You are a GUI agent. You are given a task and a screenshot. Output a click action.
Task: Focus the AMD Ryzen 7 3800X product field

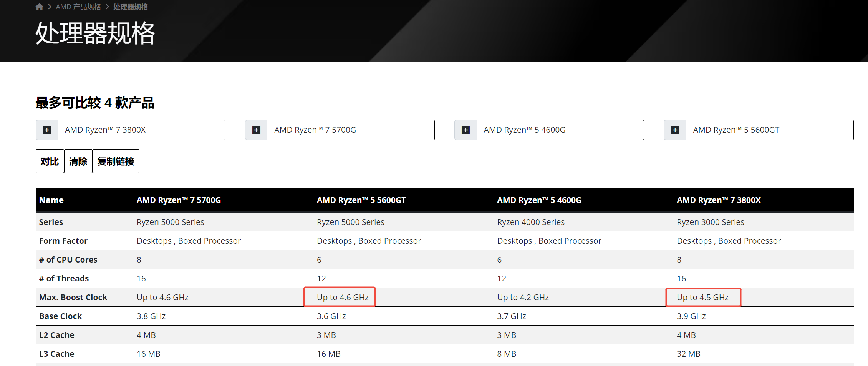141,130
